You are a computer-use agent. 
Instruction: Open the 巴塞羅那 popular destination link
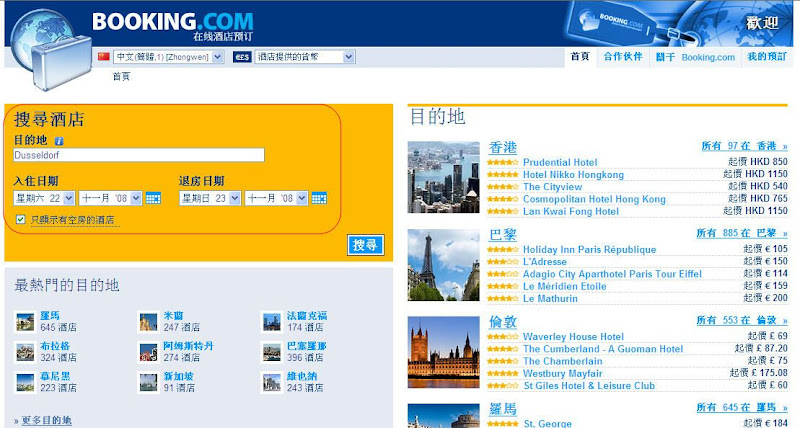[x=307, y=346]
